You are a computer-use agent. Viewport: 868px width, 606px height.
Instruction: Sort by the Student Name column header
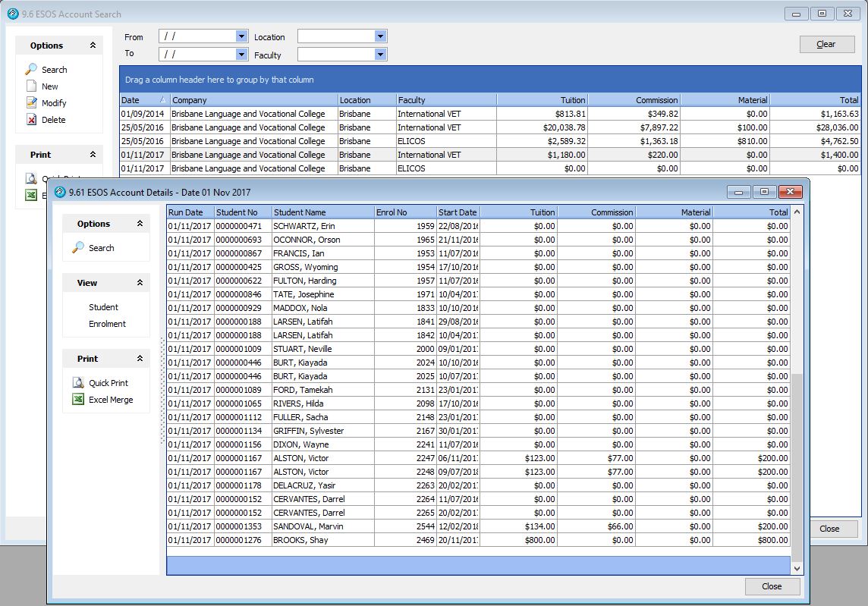322,212
